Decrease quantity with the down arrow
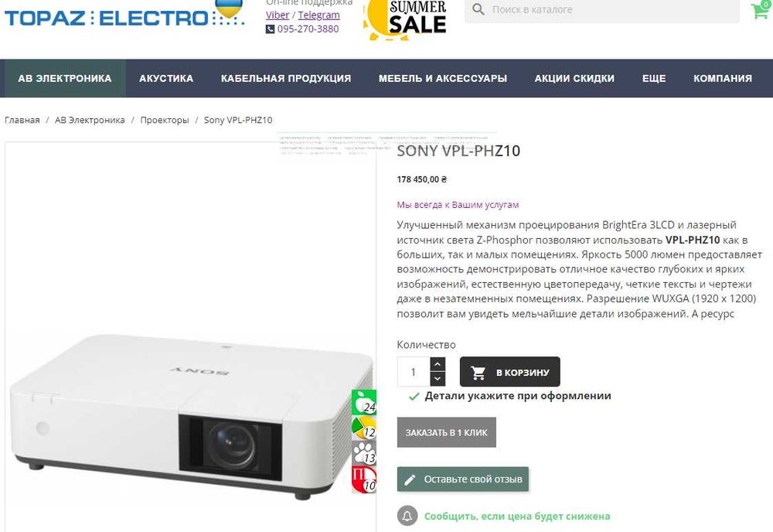This screenshot has width=773, height=532. pos(438,379)
